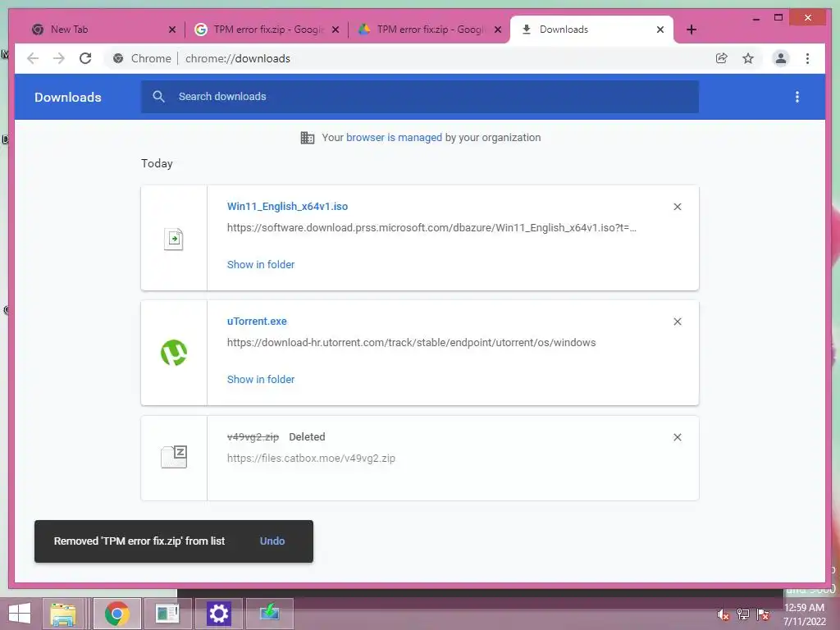Open the Downloads page more actions menu
Image resolution: width=840 pixels, height=630 pixels.
pyautogui.click(x=797, y=97)
